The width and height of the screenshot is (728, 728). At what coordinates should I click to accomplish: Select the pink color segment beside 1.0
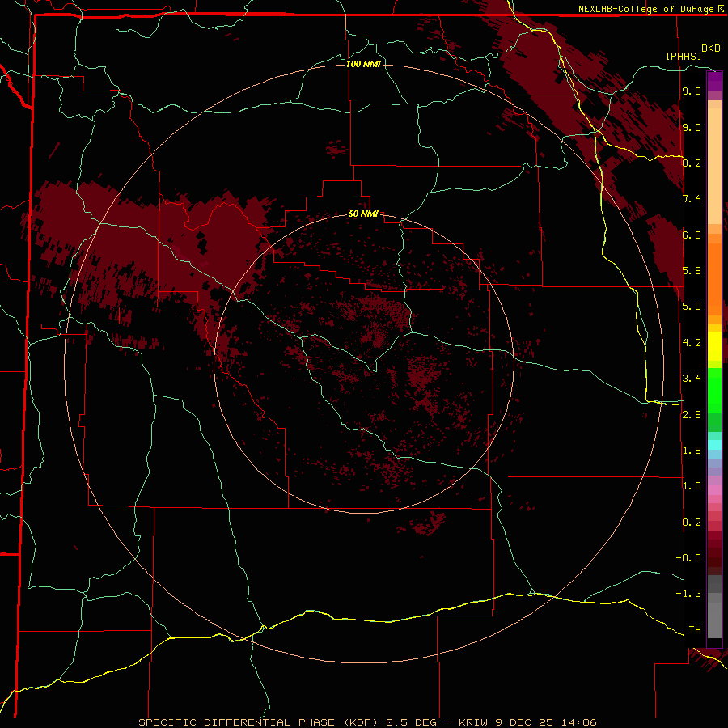(714, 490)
